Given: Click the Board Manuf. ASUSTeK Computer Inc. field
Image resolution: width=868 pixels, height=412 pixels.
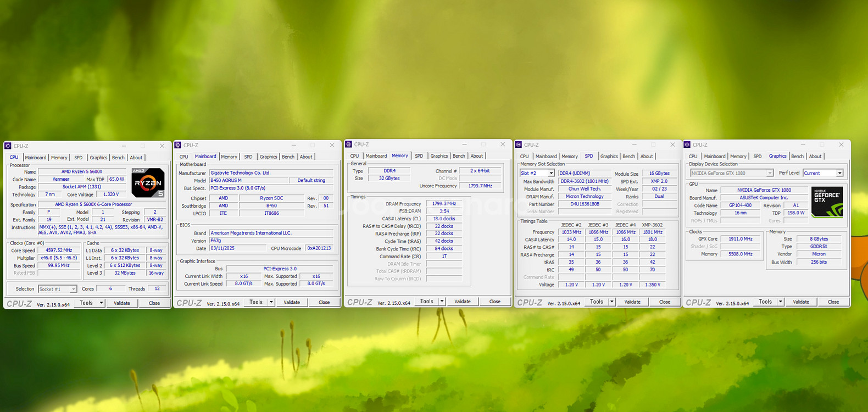Looking at the screenshot, I should pyautogui.click(x=764, y=198).
